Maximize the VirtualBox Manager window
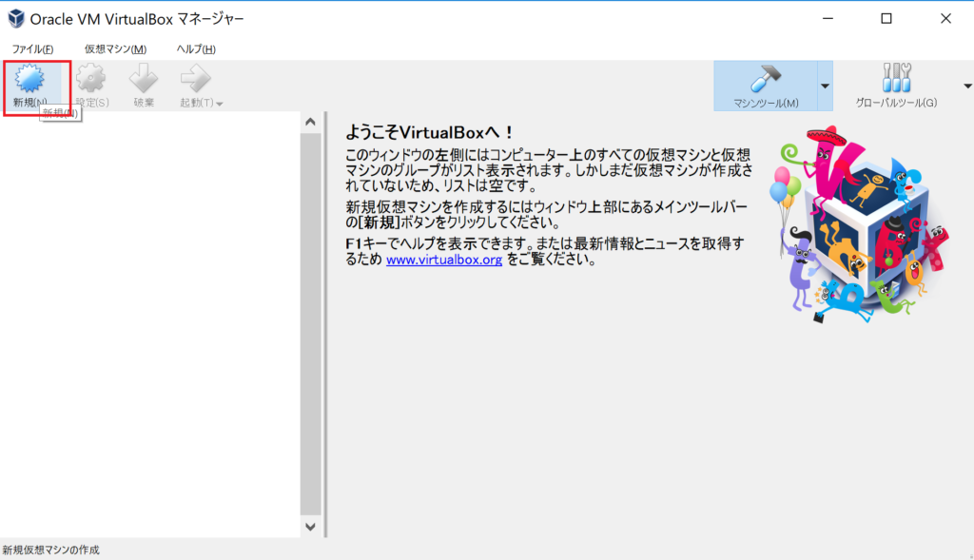This screenshot has height=560, width=974. (886, 19)
